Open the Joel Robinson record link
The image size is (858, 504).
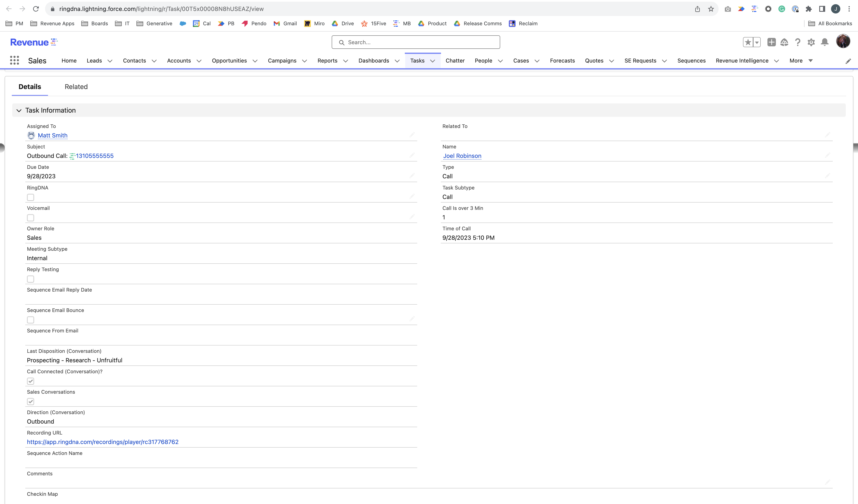click(462, 156)
